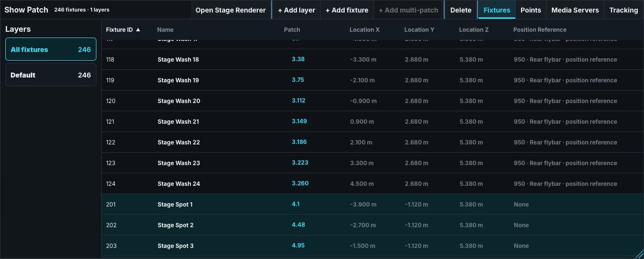Click Stage Spot 3 position reference None
The width and height of the screenshot is (644, 259).
pos(521,246)
